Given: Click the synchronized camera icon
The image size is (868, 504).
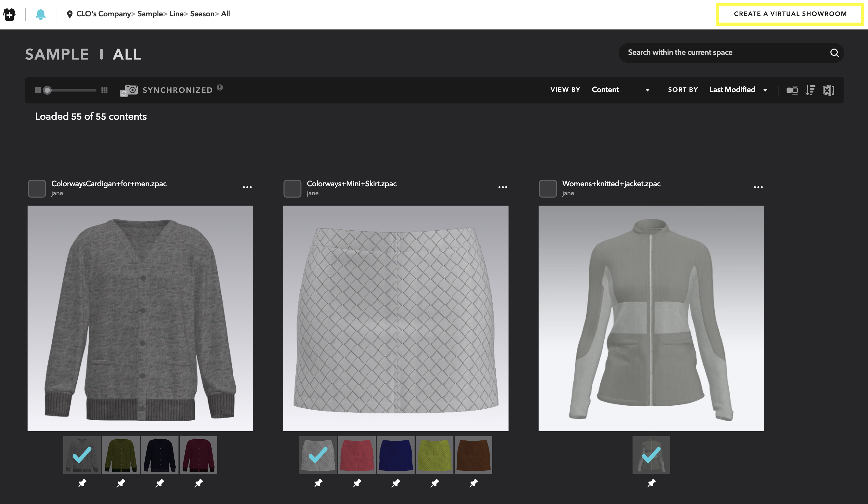Looking at the screenshot, I should pos(129,91).
